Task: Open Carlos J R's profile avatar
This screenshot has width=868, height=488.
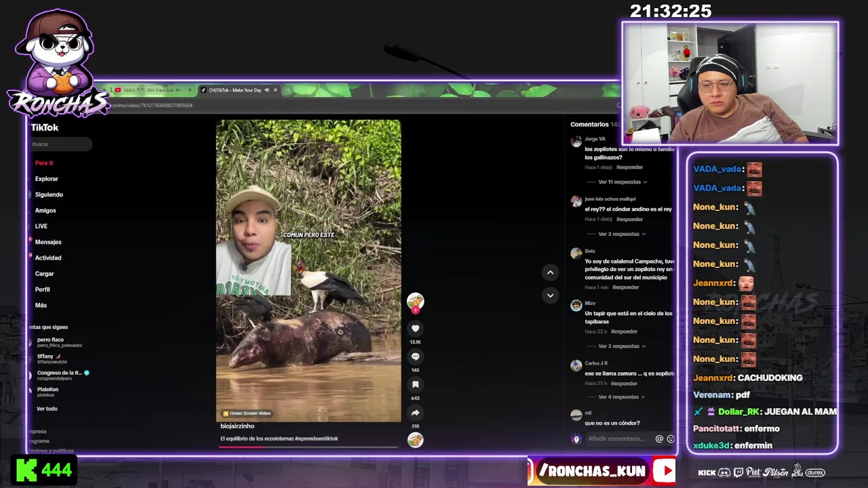Action: click(576, 365)
